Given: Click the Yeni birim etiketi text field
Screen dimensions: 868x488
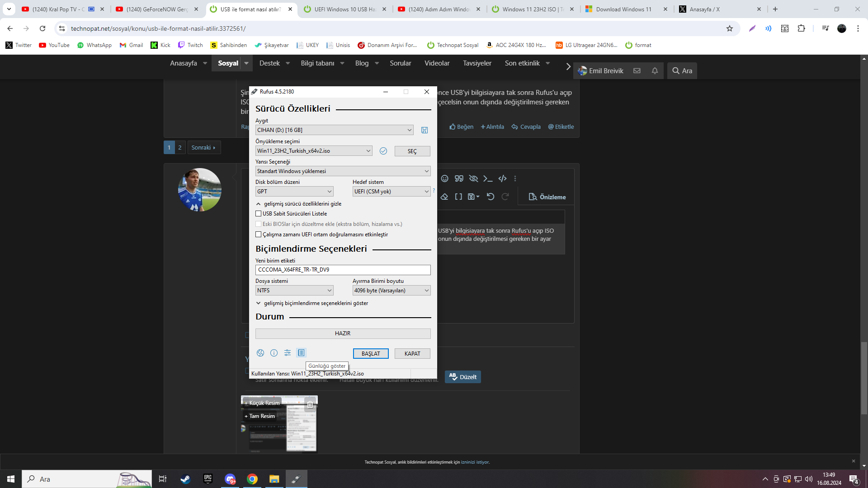Looking at the screenshot, I should click(x=343, y=270).
